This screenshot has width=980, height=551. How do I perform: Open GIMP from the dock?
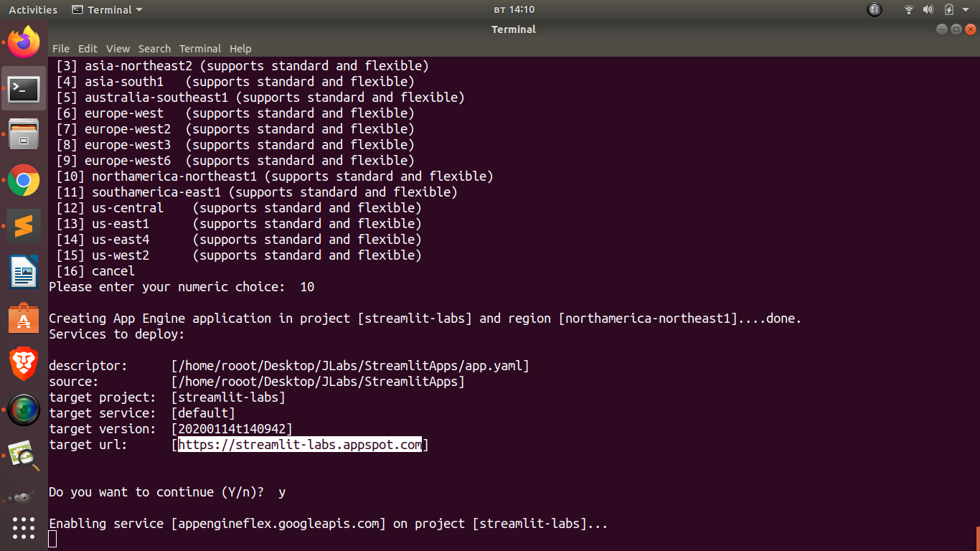[x=24, y=496]
